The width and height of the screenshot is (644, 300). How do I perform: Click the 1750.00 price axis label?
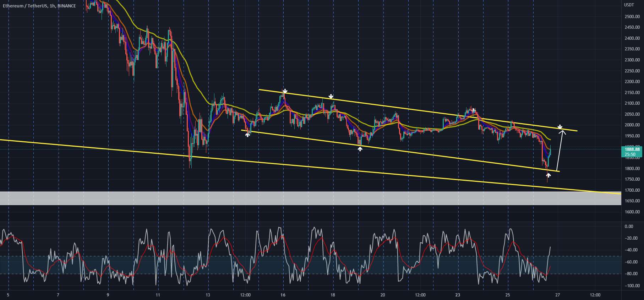[632, 179]
